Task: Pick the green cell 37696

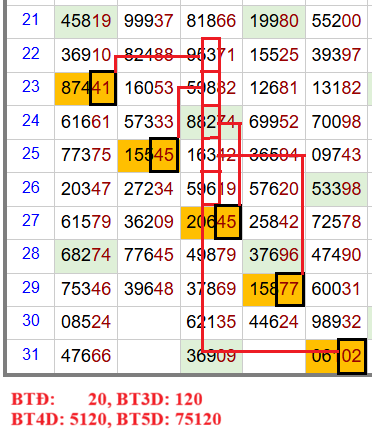Action: (x=274, y=256)
